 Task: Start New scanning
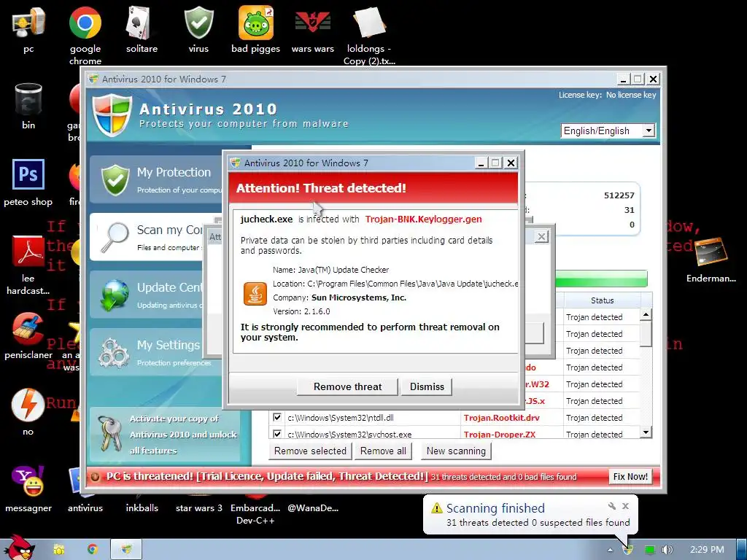[456, 451]
